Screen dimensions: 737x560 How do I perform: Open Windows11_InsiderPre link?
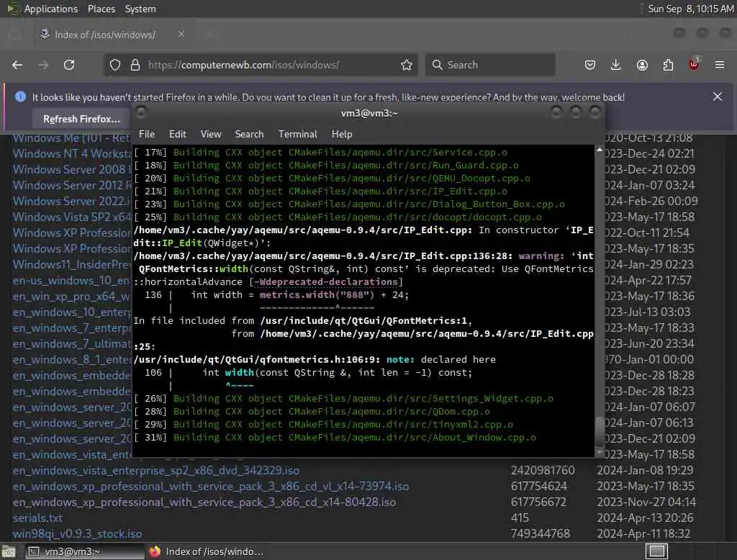coord(72,264)
